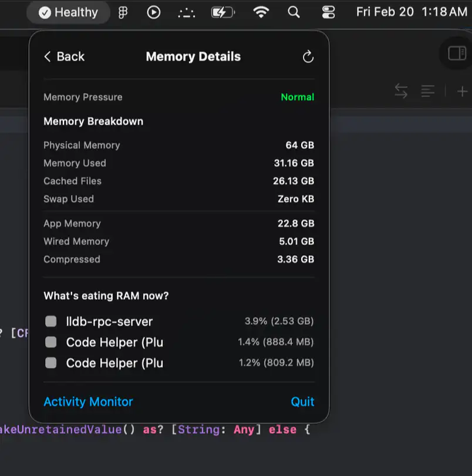Select the Code Helper 809.2 MB entry
Screen dimensions: 472x476
coord(114,363)
